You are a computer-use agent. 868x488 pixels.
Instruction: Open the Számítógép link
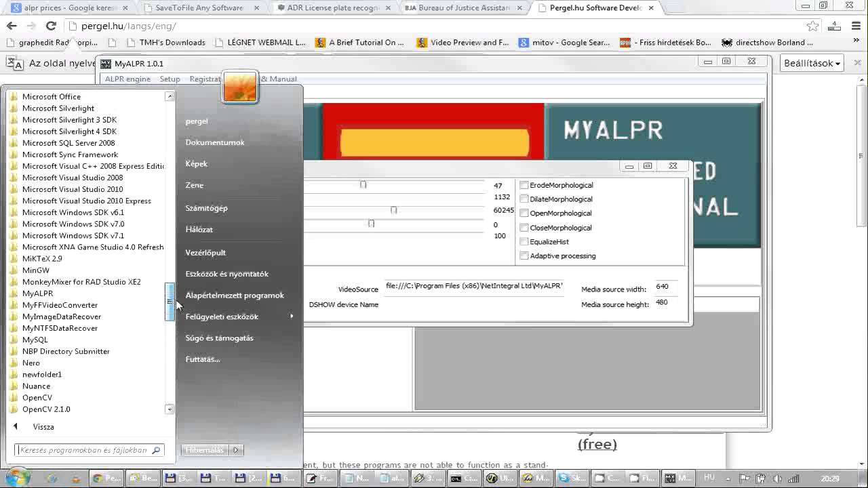coord(206,208)
